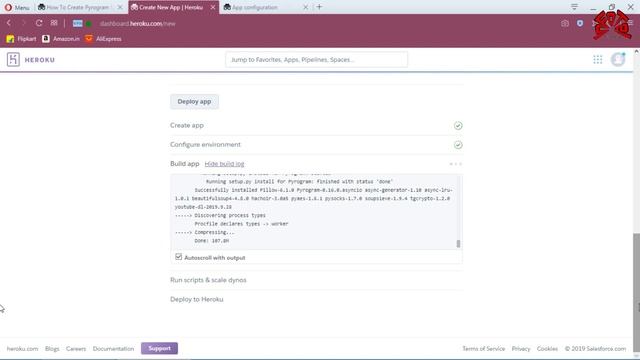
Task: Open the ad blocker shield icon
Action: tap(580, 24)
